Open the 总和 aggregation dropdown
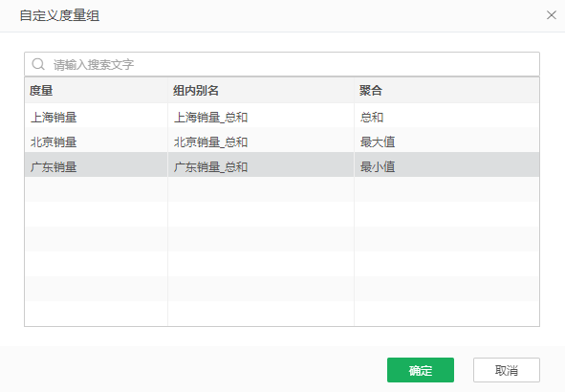 pyautogui.click(x=446, y=117)
